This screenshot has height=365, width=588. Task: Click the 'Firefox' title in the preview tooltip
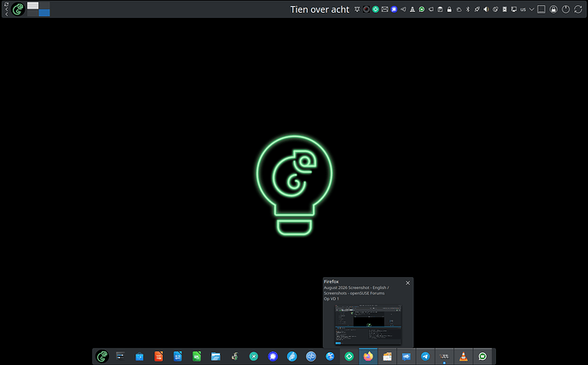331,281
